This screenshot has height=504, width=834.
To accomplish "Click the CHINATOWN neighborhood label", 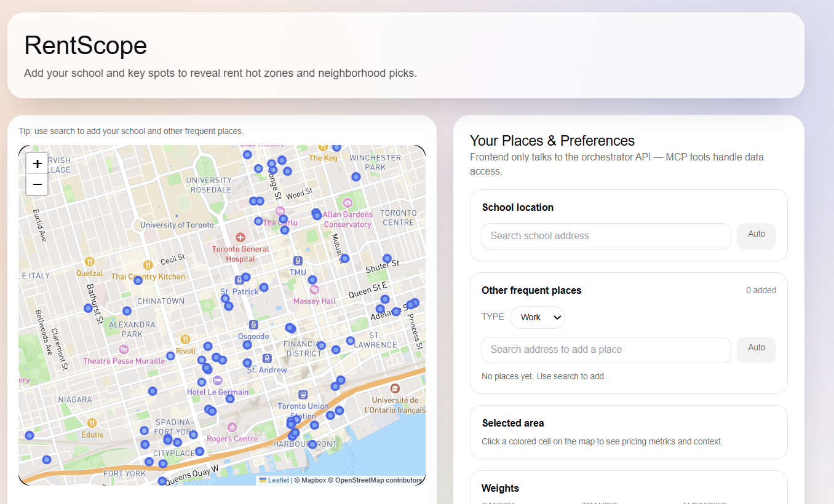I will 161,301.
